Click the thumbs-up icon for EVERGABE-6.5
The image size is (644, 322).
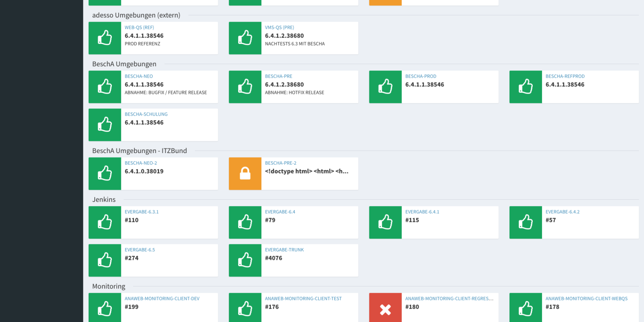[x=105, y=260]
